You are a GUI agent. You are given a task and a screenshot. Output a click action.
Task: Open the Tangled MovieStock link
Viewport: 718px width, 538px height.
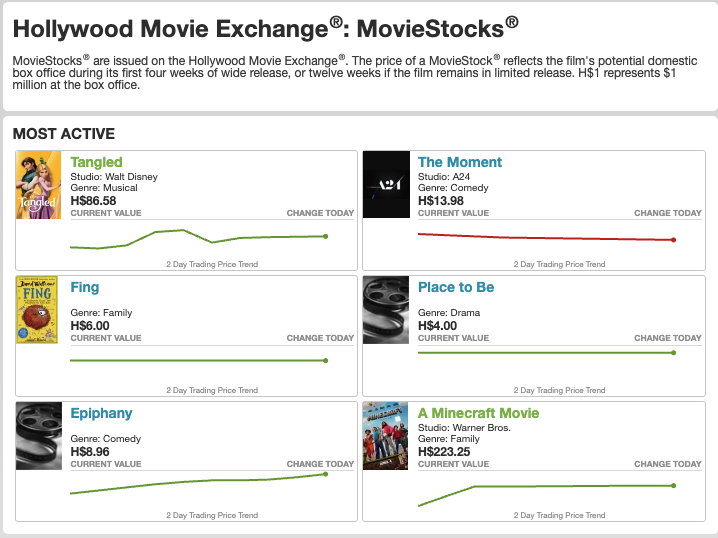point(96,162)
